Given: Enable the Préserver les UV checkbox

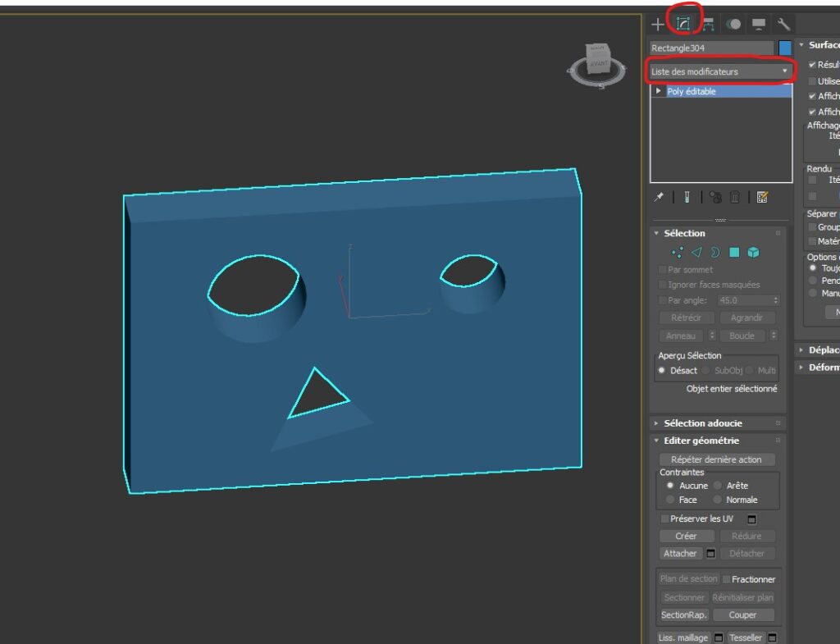Looking at the screenshot, I should tap(664, 518).
